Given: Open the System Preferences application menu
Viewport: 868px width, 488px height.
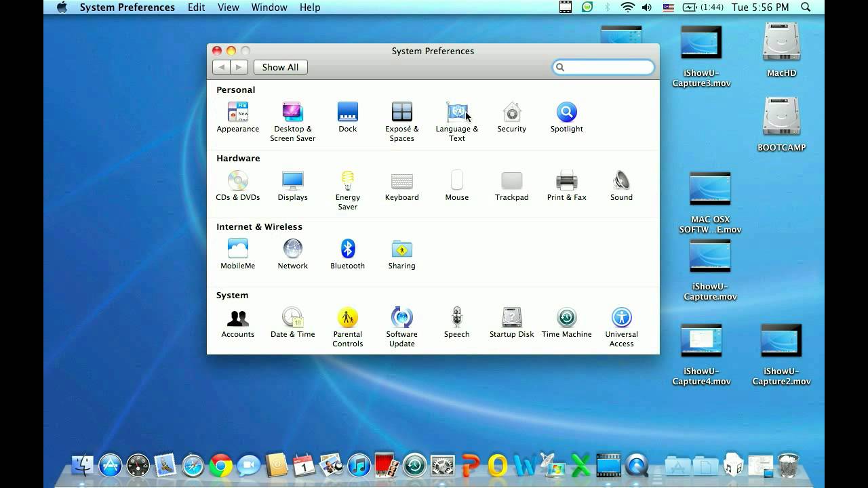Looking at the screenshot, I should (127, 7).
